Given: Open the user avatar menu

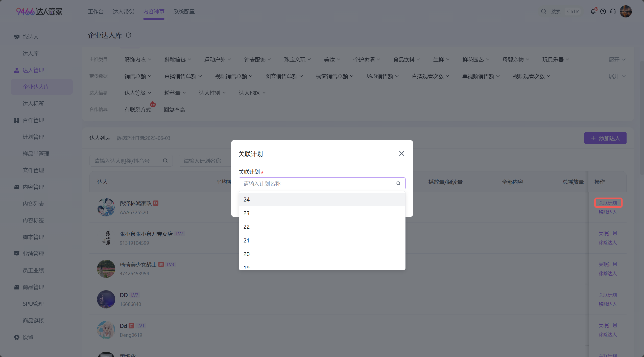Looking at the screenshot, I should [626, 12].
